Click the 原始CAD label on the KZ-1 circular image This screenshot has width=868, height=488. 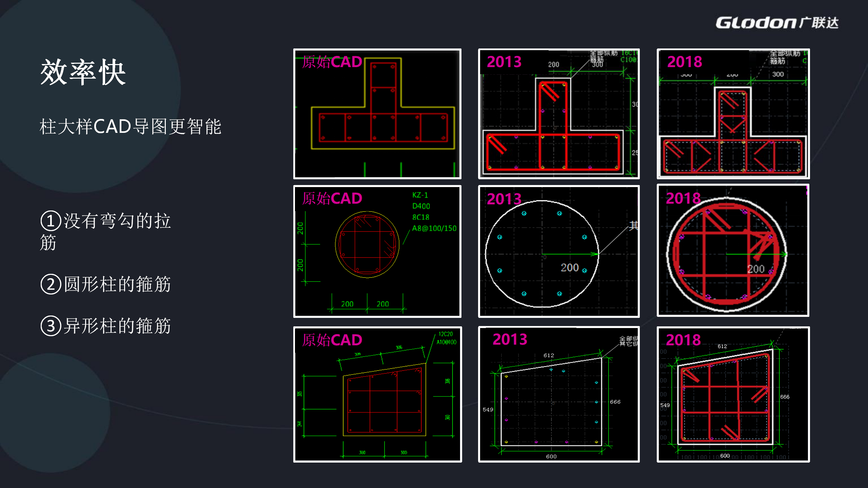click(332, 199)
